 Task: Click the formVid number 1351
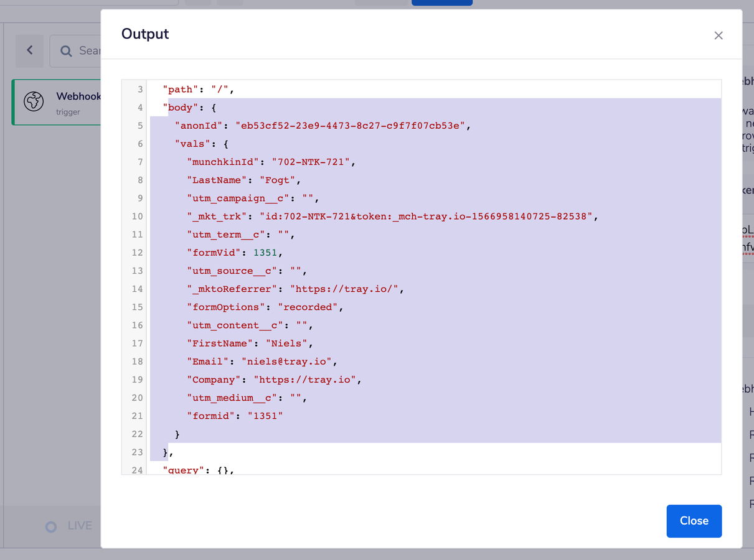pyautogui.click(x=266, y=253)
